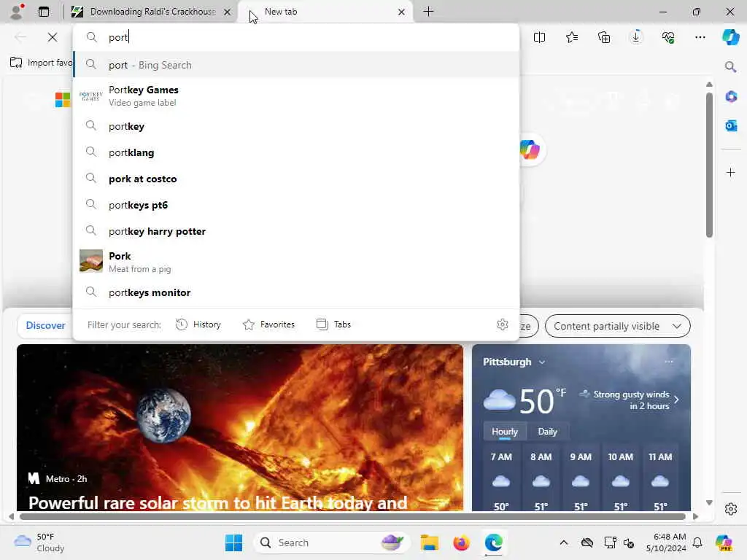
Task: Open address bar search settings gear
Action: (502, 324)
